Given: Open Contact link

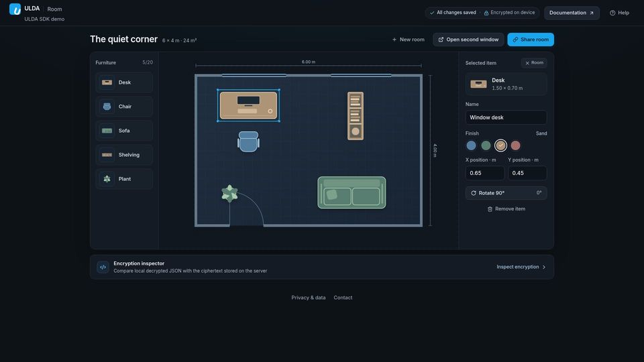Looking at the screenshot, I should 343,298.
